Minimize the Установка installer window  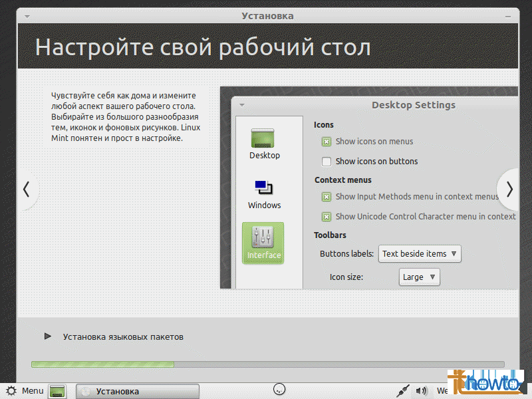(x=508, y=16)
